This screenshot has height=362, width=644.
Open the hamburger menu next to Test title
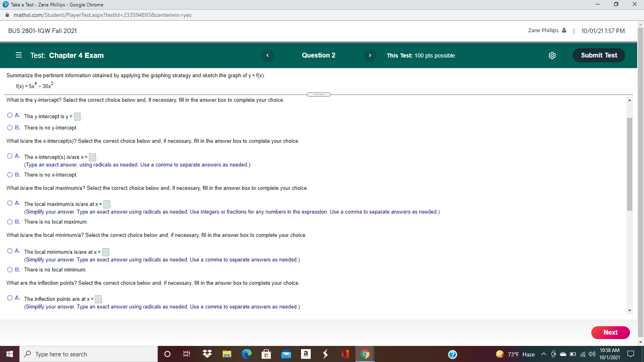pos(19,55)
